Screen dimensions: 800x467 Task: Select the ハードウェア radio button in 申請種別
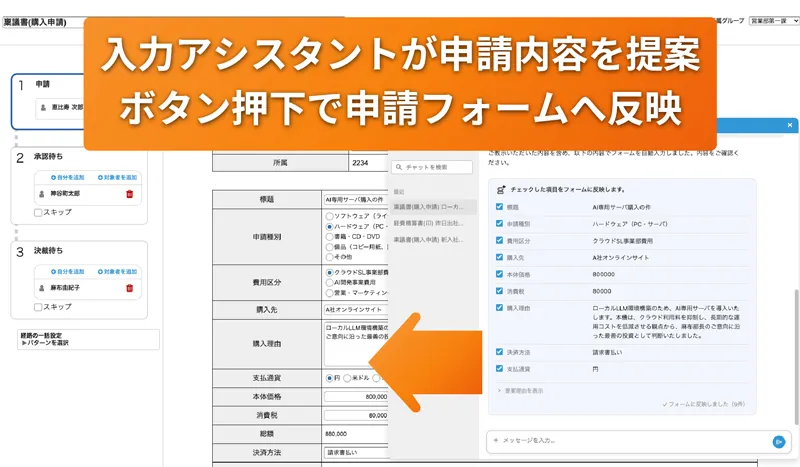330,227
